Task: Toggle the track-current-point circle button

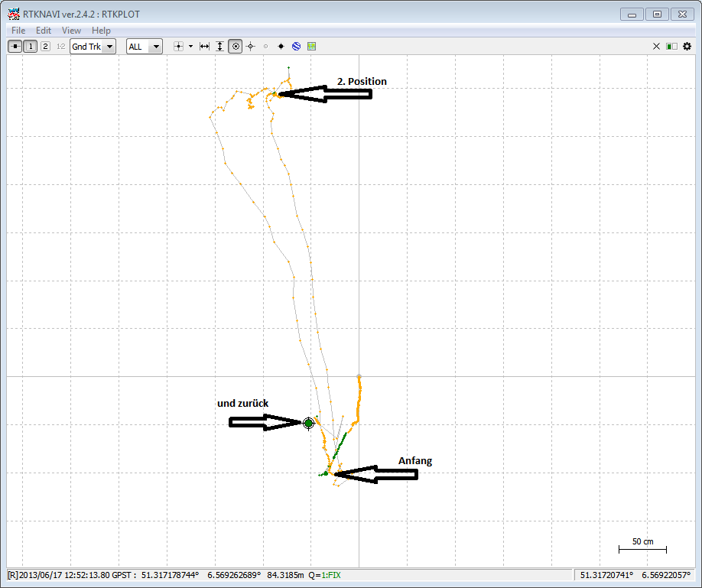Action: point(236,47)
